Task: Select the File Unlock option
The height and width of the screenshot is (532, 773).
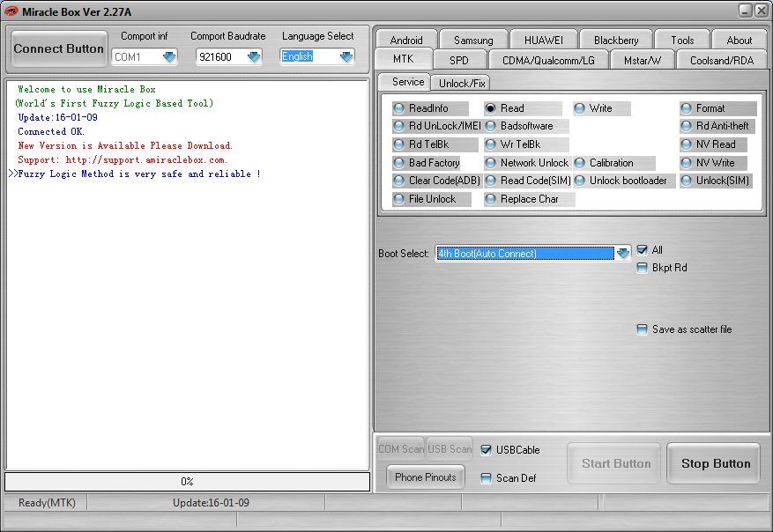Action: pos(431,199)
